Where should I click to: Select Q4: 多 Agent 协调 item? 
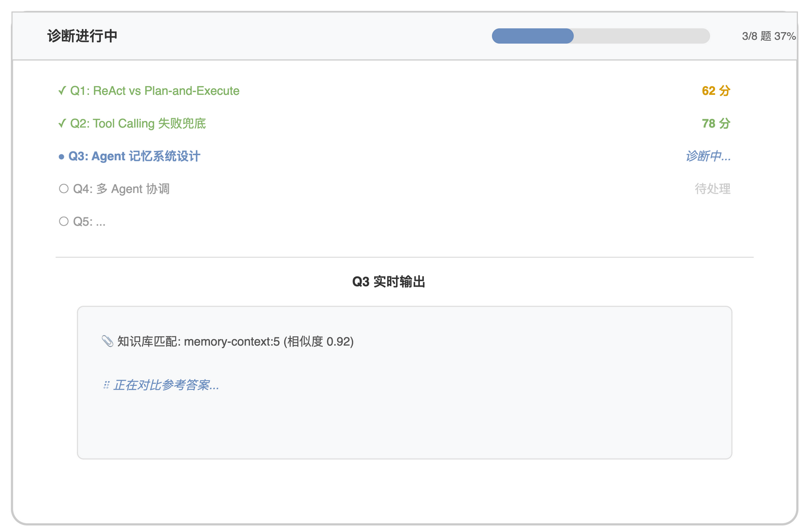[x=121, y=189]
